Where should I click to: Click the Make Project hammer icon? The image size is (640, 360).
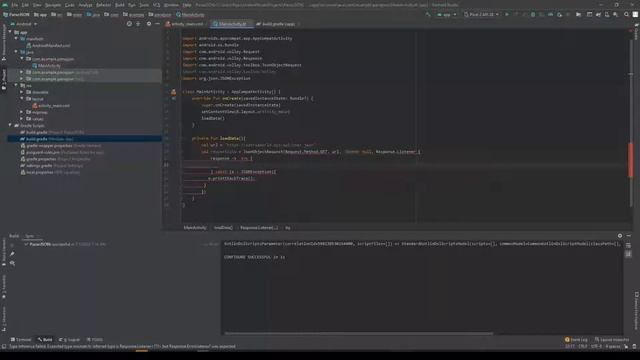(428, 15)
